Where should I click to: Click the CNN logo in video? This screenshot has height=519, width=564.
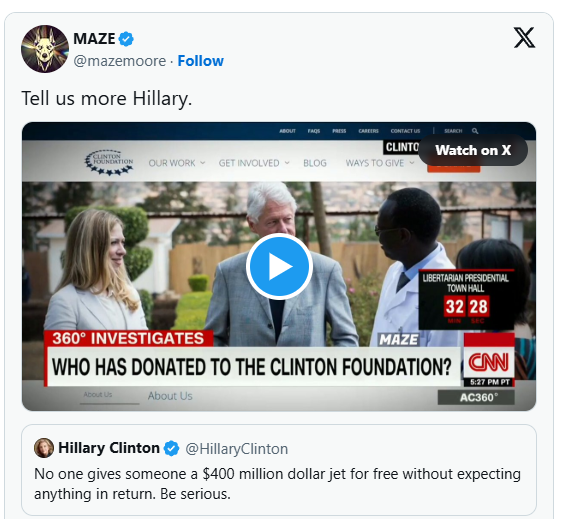point(488,362)
